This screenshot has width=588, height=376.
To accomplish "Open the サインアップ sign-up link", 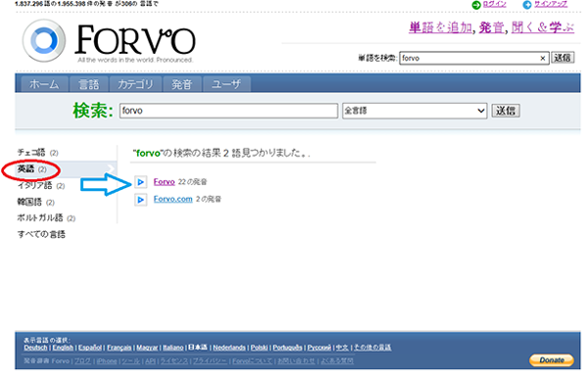I will [x=551, y=4].
